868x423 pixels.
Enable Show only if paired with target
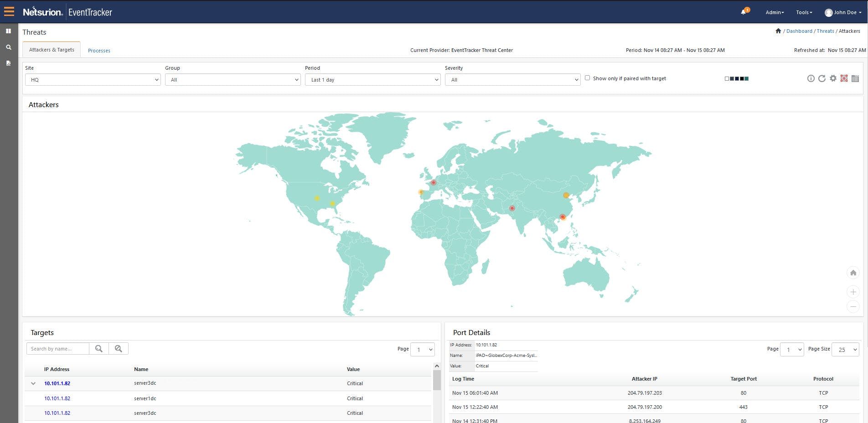(x=588, y=78)
